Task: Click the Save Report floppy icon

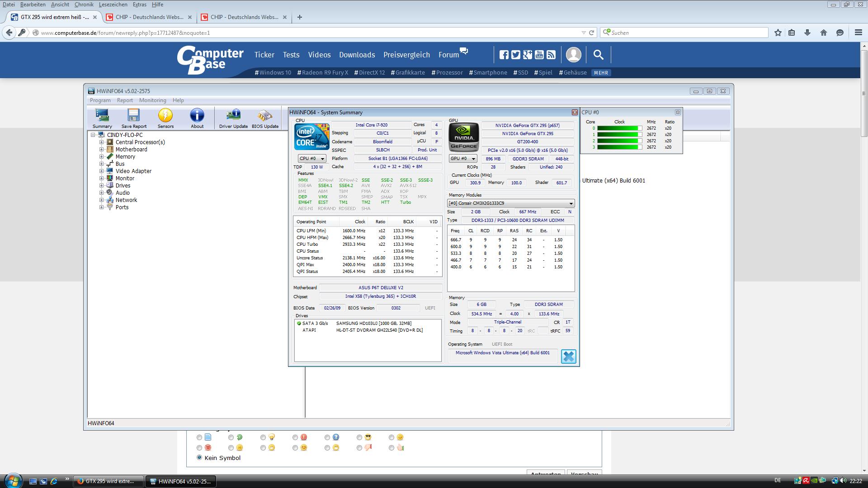Action: click(134, 118)
